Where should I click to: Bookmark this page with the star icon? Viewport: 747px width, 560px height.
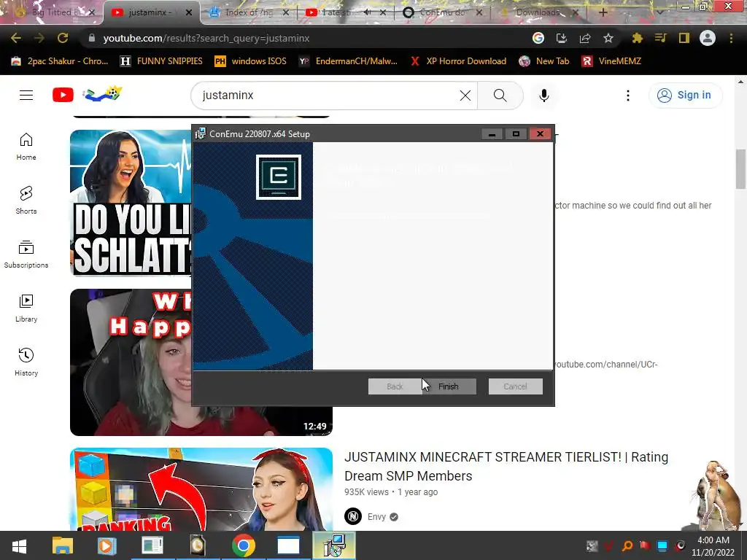[608, 38]
